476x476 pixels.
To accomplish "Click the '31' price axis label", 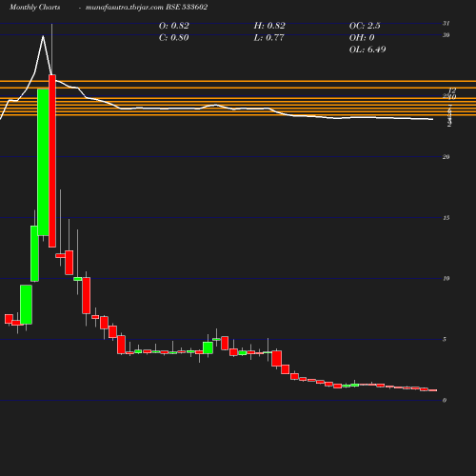I will (x=446, y=23).
